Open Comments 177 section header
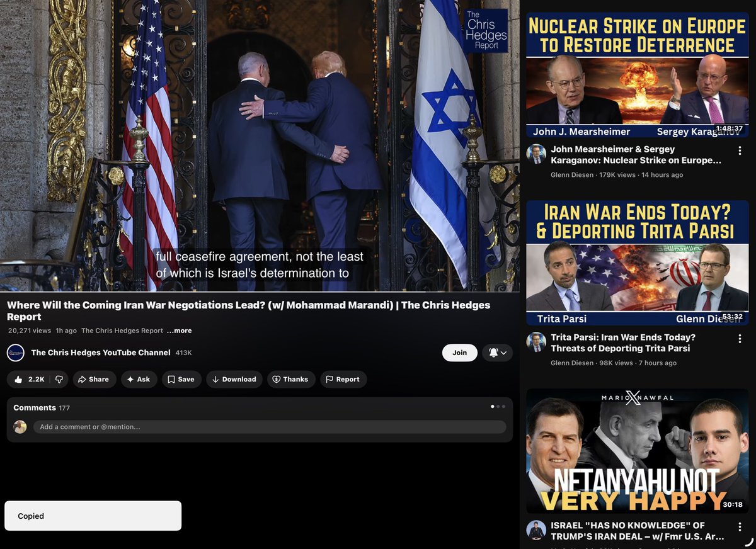Image resolution: width=756 pixels, height=549 pixels. pos(42,408)
